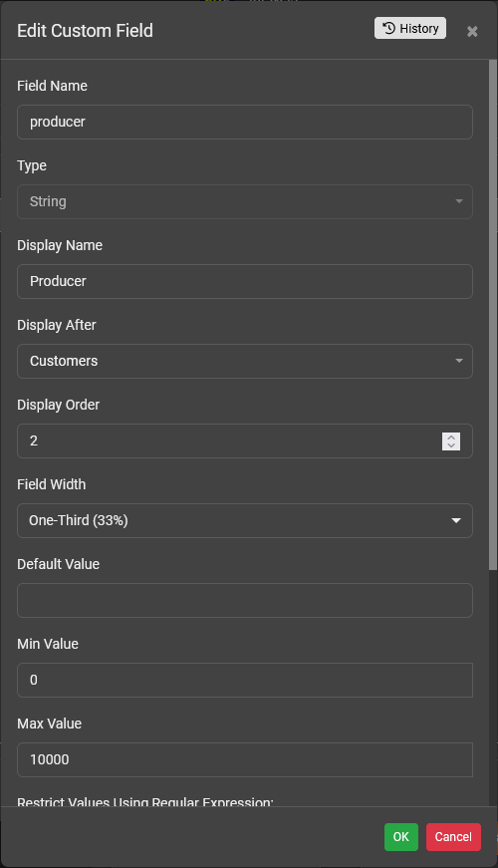Increase Display Order with up arrow
Screen dimensions: 498x868
tap(451, 436)
